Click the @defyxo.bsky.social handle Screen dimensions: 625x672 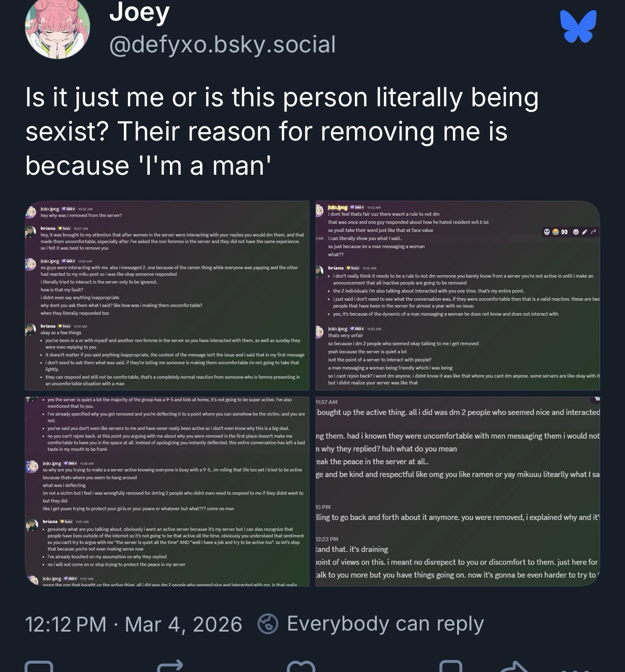pos(223,45)
